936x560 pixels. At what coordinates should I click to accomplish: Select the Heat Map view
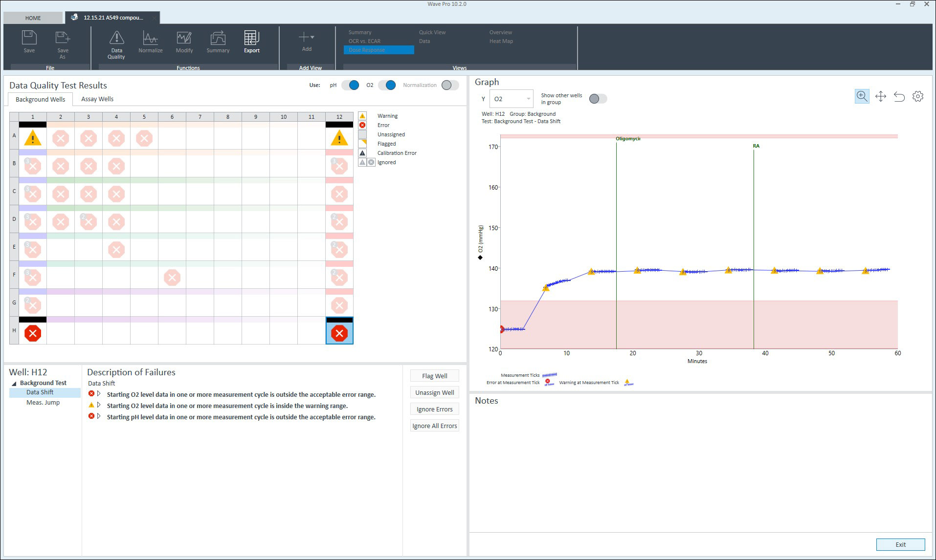click(x=501, y=41)
